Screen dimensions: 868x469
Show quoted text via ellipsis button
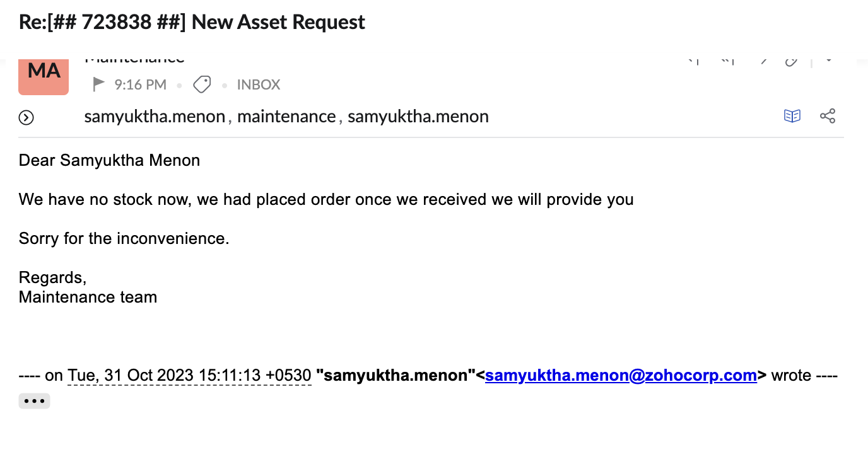[x=34, y=401]
